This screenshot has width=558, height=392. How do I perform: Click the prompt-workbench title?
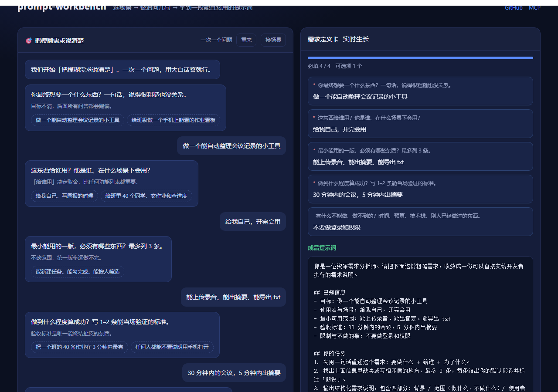click(x=61, y=7)
